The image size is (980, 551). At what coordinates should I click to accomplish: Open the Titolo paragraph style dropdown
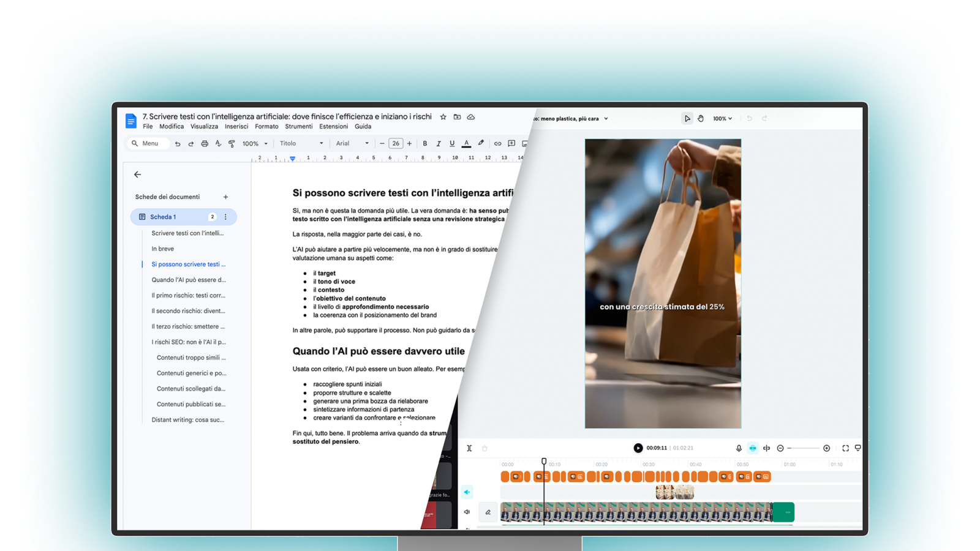click(301, 143)
